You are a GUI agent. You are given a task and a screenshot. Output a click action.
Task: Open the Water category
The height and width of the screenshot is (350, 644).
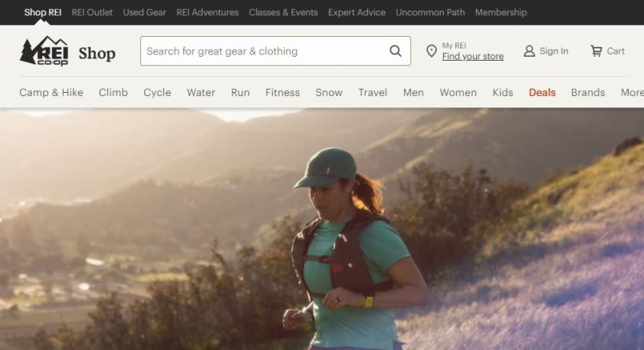(201, 93)
